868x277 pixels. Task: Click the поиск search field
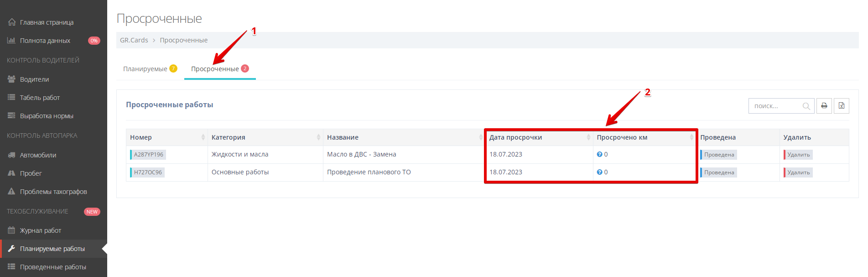click(775, 106)
